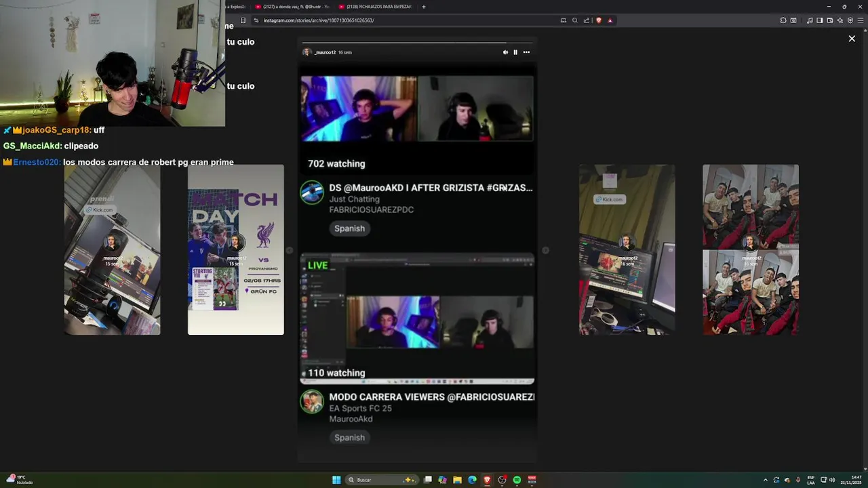Click the browser address bar URL
868x488 pixels.
pyautogui.click(x=319, y=20)
